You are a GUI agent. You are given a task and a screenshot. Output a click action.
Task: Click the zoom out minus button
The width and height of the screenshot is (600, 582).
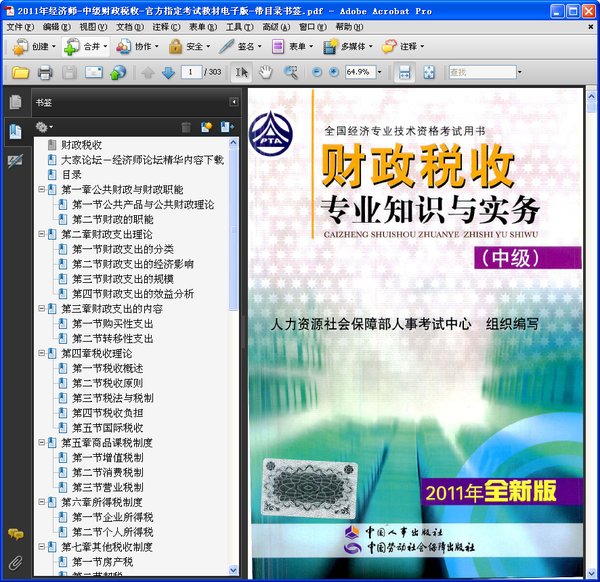(x=318, y=72)
